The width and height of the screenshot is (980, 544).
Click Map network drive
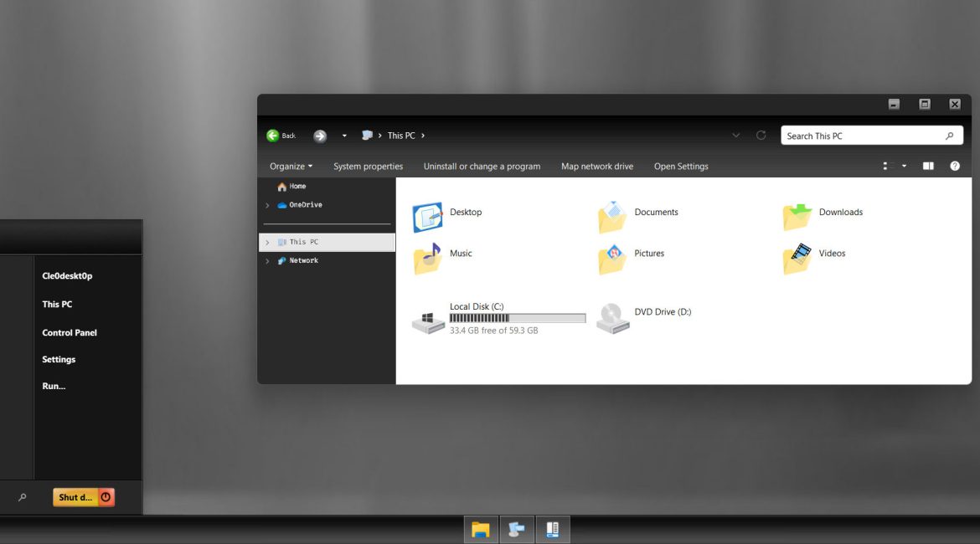(x=596, y=167)
